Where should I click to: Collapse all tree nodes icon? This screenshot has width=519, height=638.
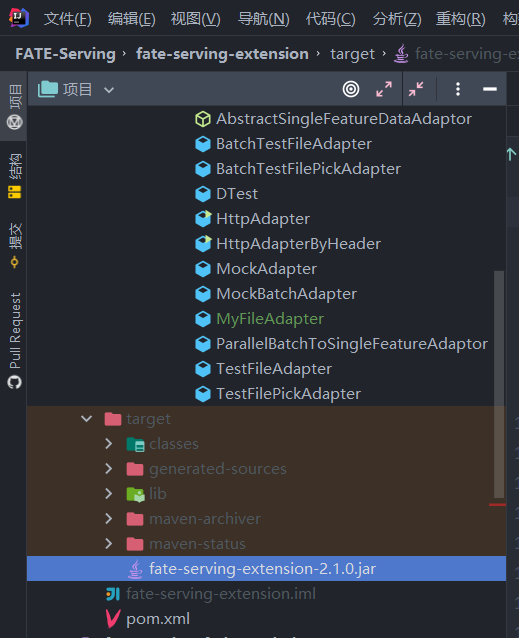click(416, 89)
